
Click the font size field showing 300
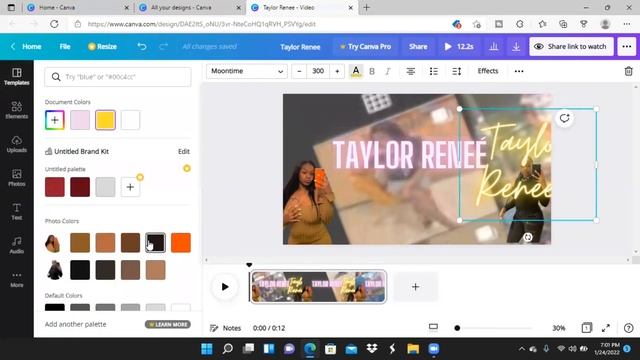point(318,71)
